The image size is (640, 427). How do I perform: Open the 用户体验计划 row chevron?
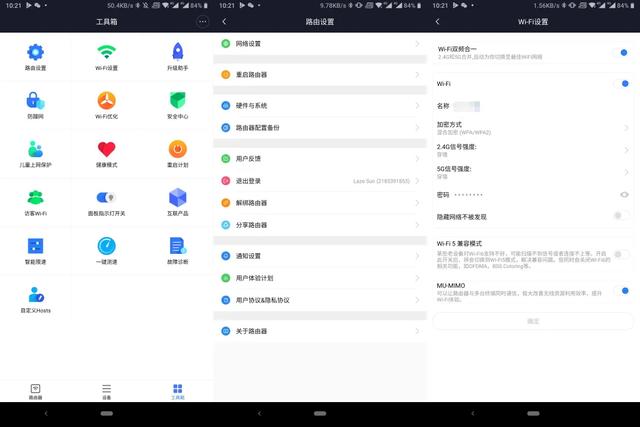[x=417, y=278]
